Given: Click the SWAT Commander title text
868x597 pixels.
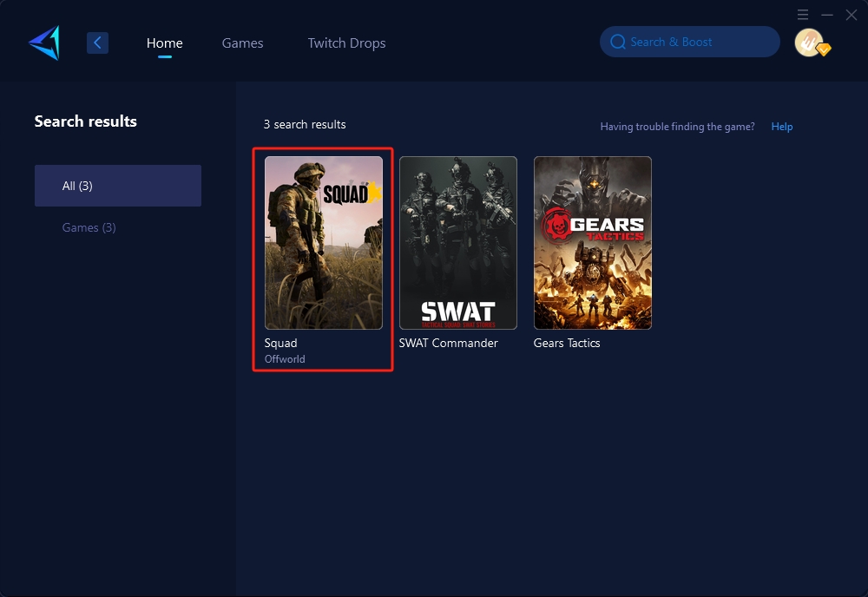Looking at the screenshot, I should [x=449, y=343].
